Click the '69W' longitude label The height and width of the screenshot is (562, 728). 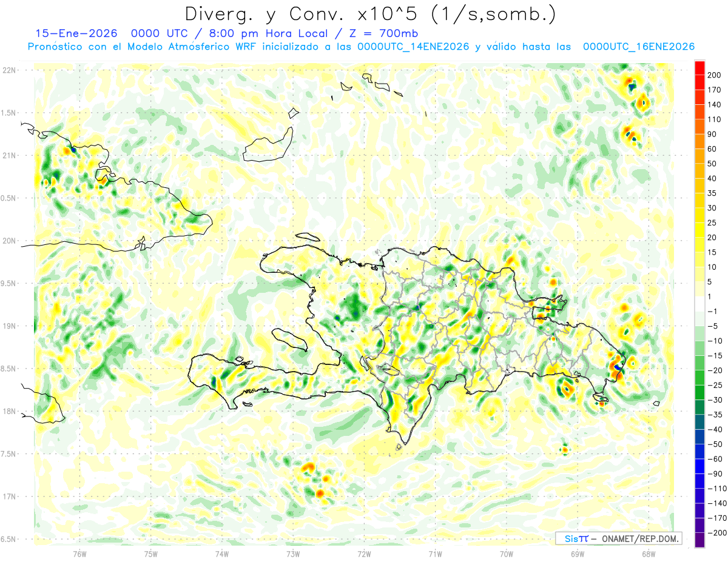point(578,554)
